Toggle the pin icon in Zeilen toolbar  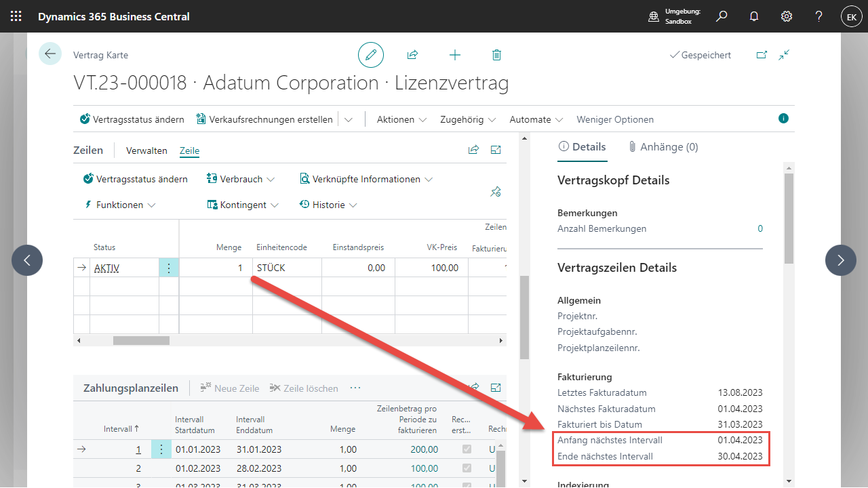(496, 192)
